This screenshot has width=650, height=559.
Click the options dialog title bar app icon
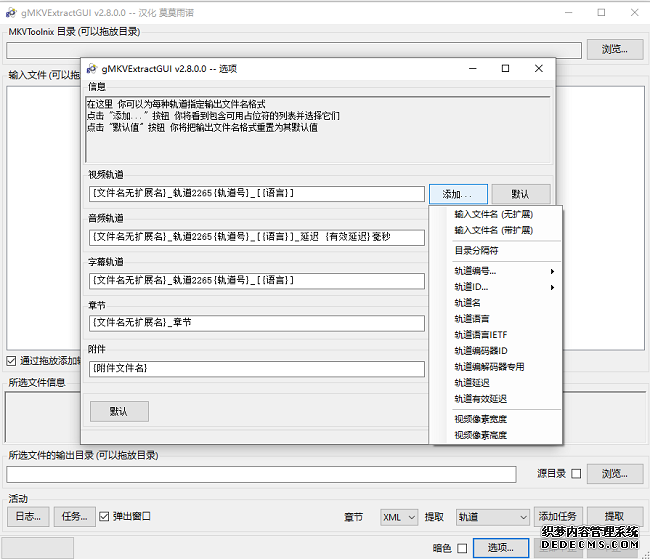click(x=91, y=69)
